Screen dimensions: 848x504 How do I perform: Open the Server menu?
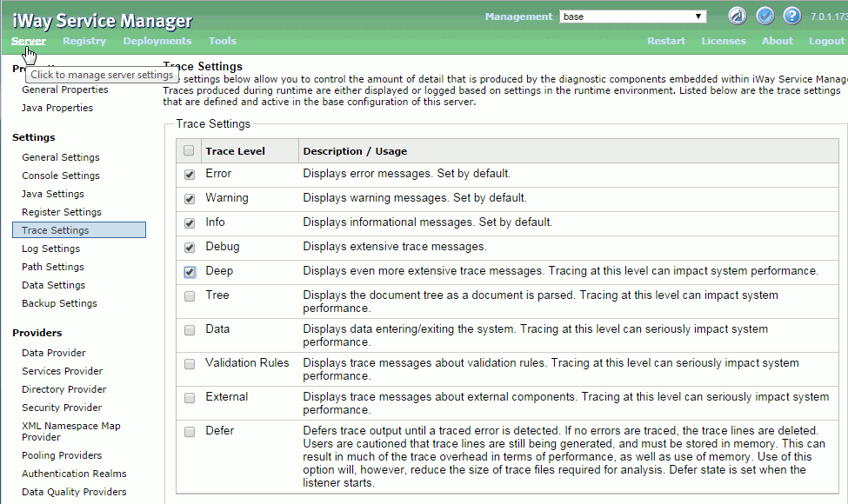pos(29,41)
